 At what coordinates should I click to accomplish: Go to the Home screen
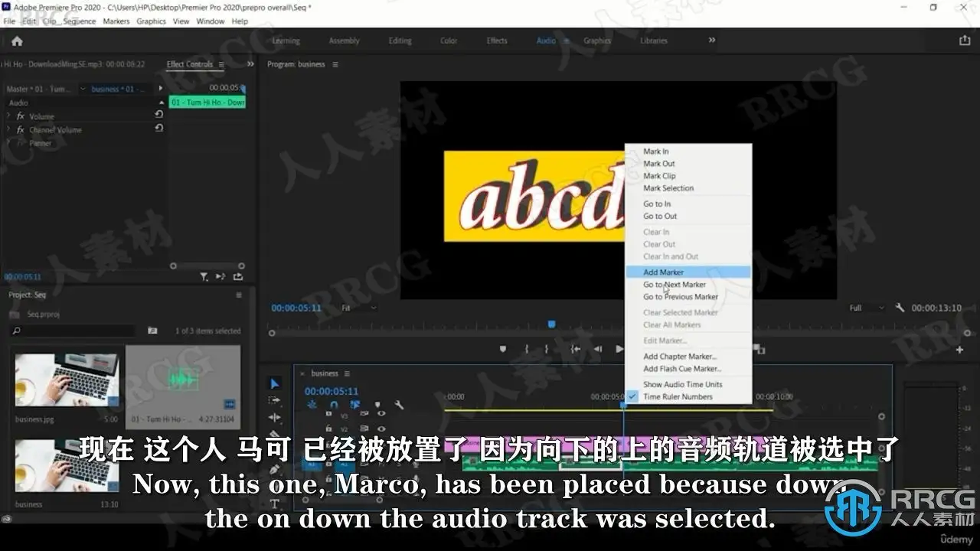17,41
